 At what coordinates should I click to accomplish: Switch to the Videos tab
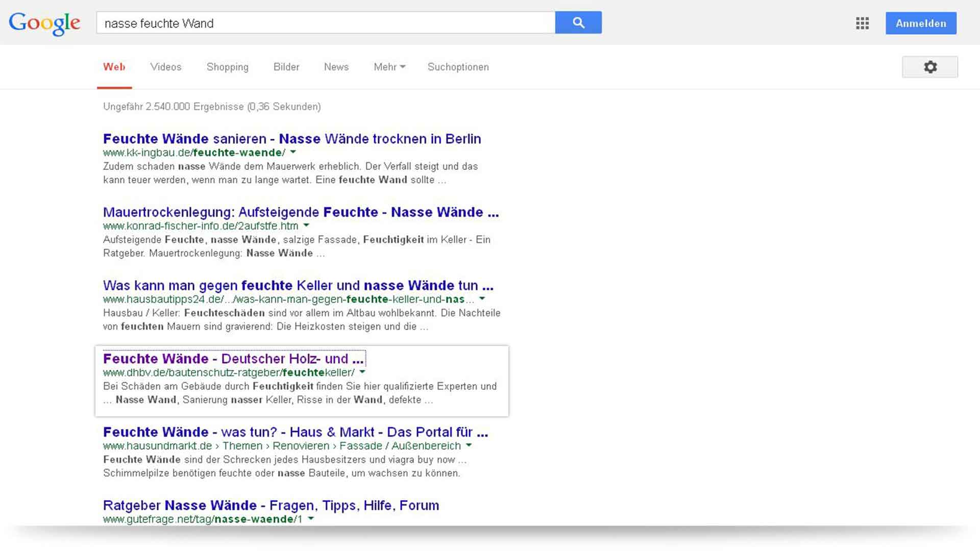coord(166,67)
